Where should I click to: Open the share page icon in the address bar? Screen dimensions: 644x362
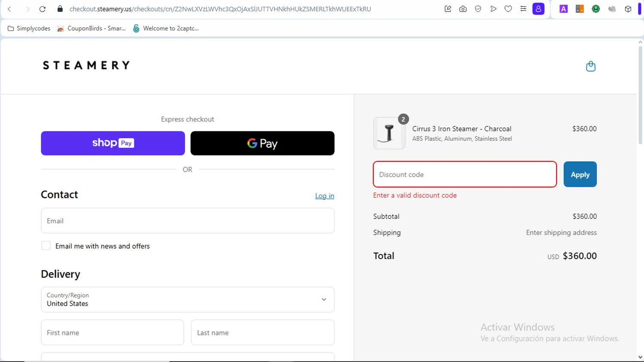pos(448,9)
